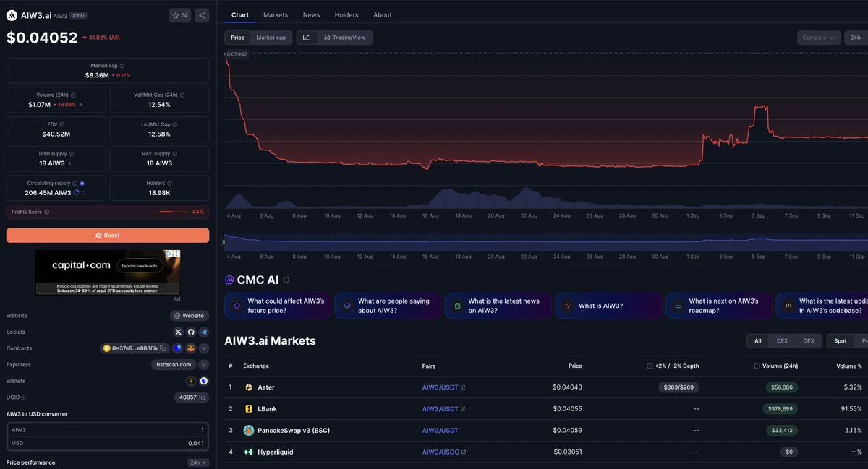Ask 'What is AIW3?' in CMC AI
868x469 pixels.
[608, 306]
